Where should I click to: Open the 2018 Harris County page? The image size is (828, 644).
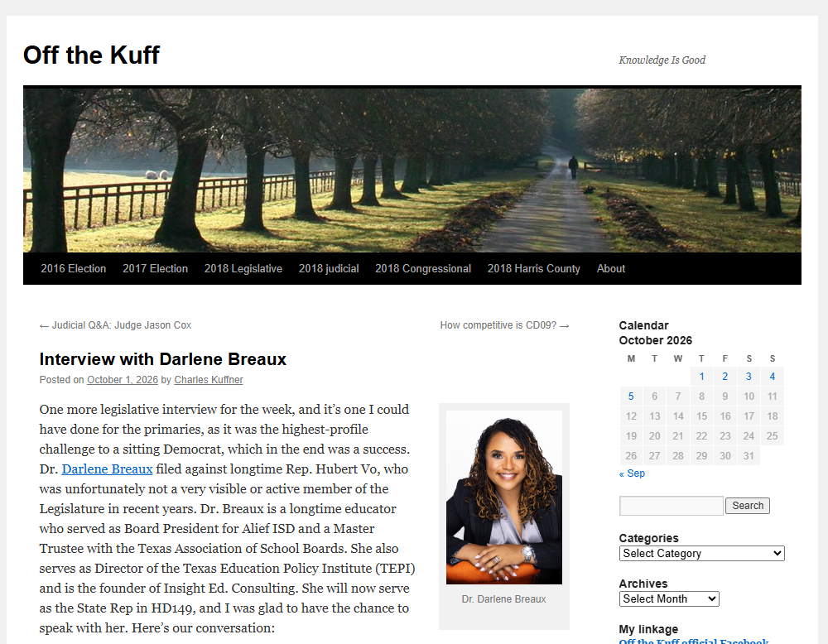(533, 269)
